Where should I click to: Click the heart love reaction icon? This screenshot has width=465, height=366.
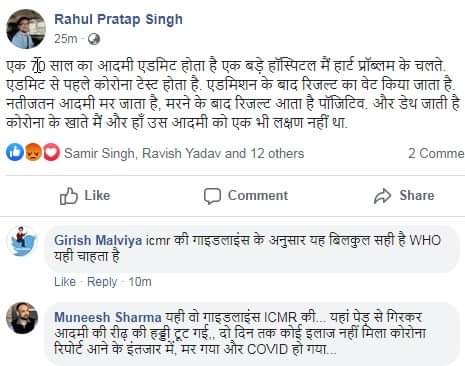click(x=51, y=152)
